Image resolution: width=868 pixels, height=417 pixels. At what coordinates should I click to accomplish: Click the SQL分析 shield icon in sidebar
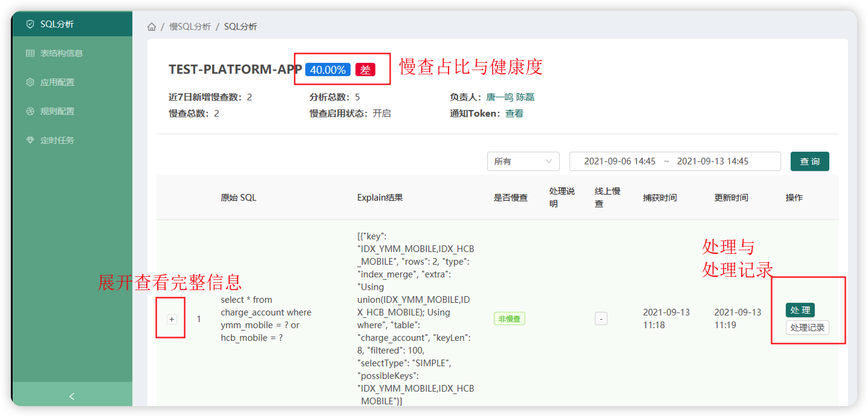(x=30, y=24)
